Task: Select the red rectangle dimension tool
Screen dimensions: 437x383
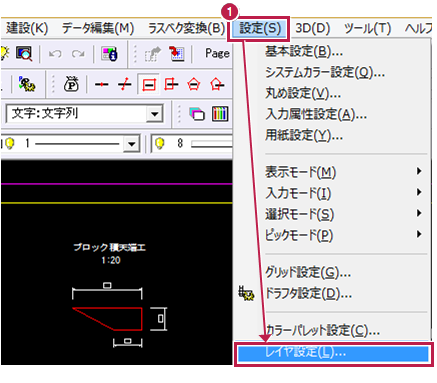Action: tap(148, 85)
